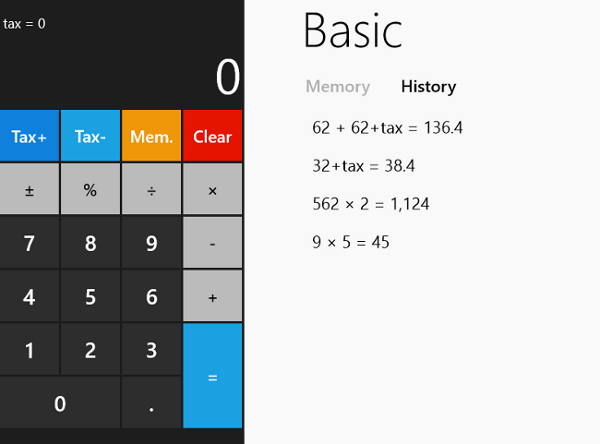Select history entry 9 × 5 = 45
Screen dimensions: 600x444
tap(351, 242)
